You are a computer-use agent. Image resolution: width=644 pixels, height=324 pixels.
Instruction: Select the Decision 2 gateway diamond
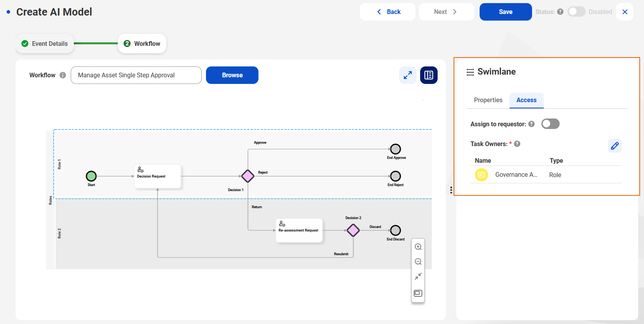point(353,230)
